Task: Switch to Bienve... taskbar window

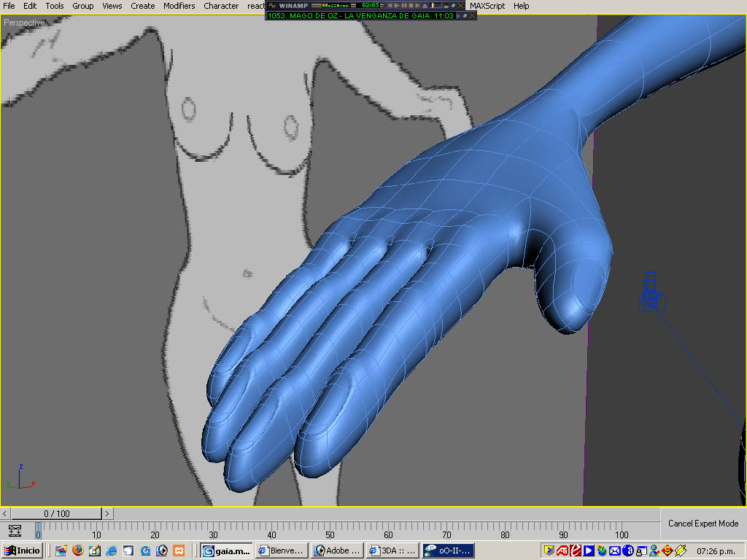Action: 281,551
